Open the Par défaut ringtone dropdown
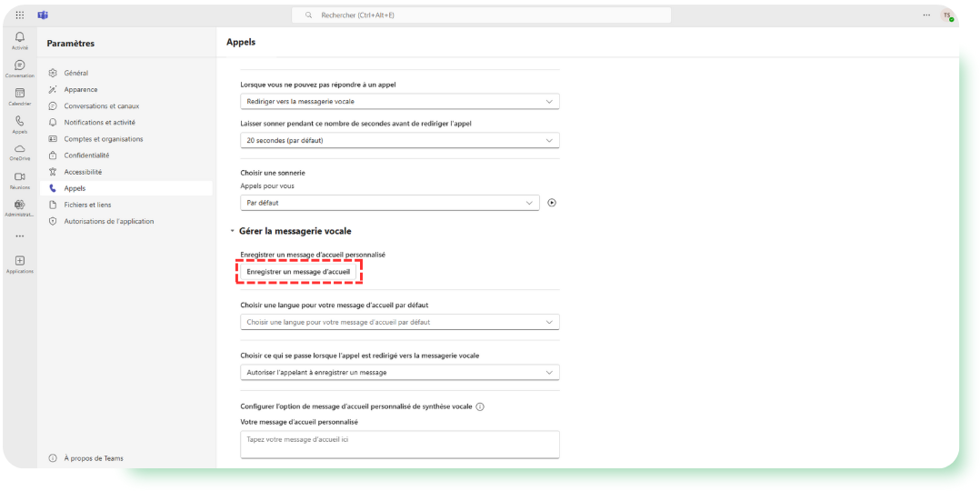This screenshot has width=980, height=491. pyautogui.click(x=390, y=203)
